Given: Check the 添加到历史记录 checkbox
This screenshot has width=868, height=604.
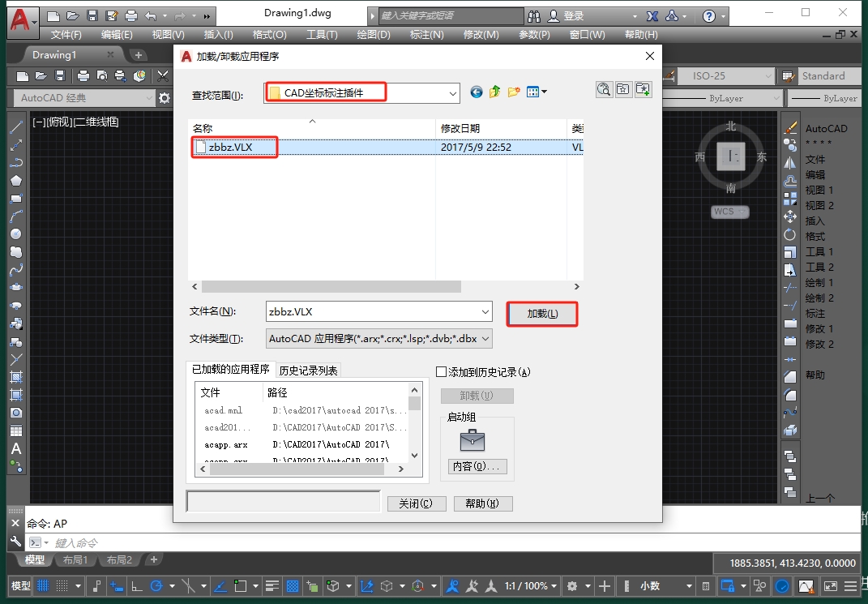Looking at the screenshot, I should point(441,372).
